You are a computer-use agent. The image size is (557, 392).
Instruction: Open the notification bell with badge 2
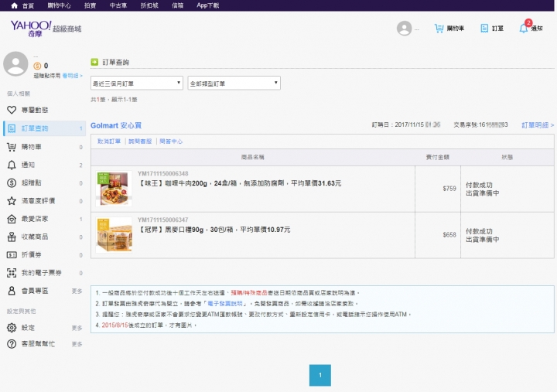coord(524,29)
